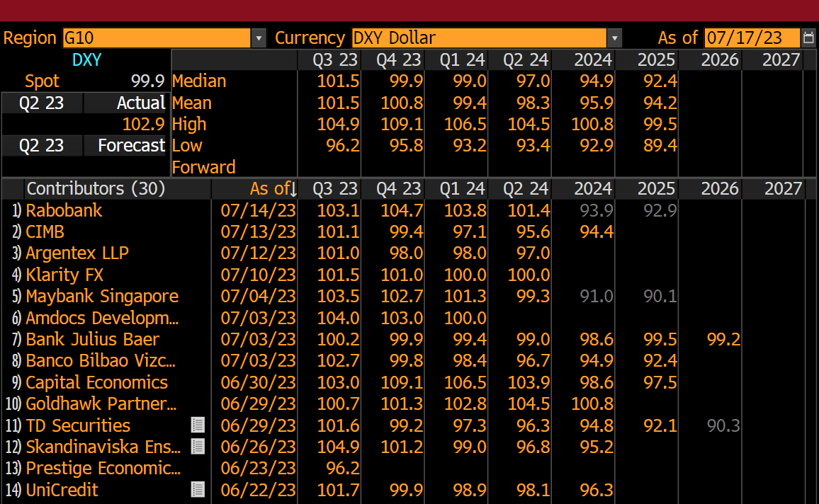819x504 pixels.
Task: Click High Q4 23 value 109.1
Action: 402,124
